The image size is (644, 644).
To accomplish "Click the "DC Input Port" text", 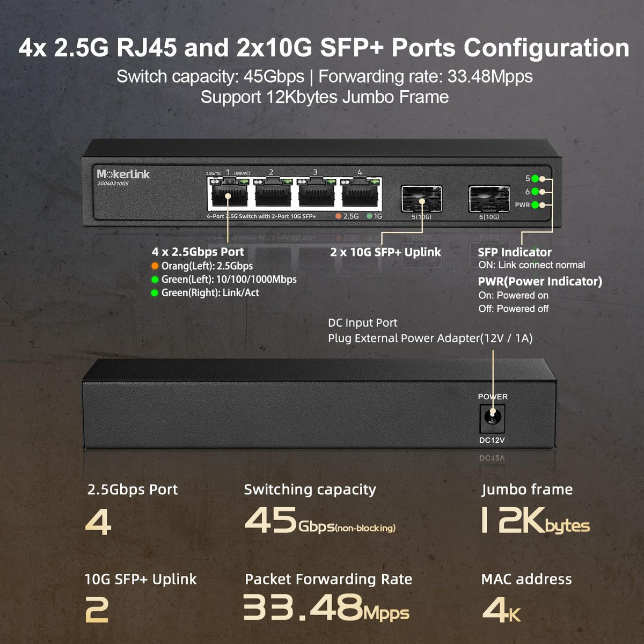I will 362,323.
